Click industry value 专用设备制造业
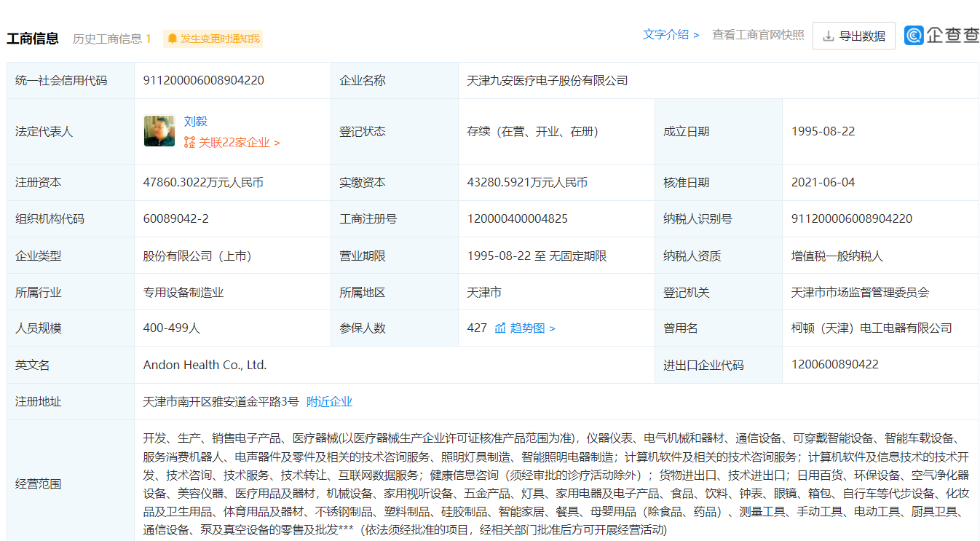Viewport: 980px width, 541px height. (x=183, y=293)
